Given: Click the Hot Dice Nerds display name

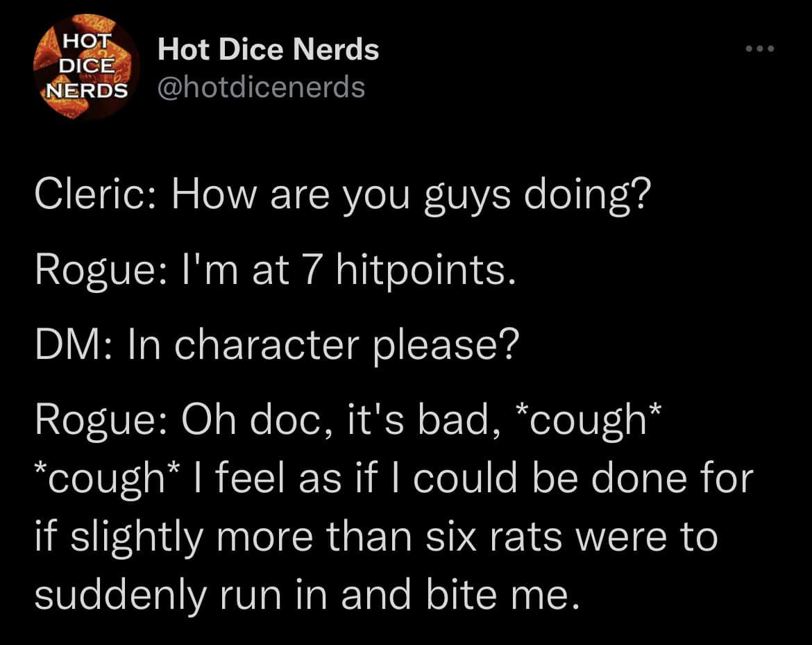Looking at the screenshot, I should [269, 49].
